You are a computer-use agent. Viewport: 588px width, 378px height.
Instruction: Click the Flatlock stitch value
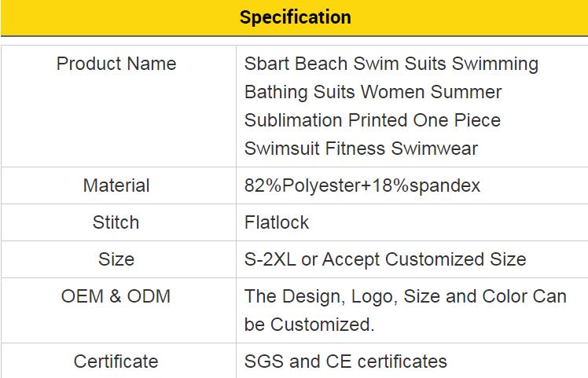coord(277,222)
